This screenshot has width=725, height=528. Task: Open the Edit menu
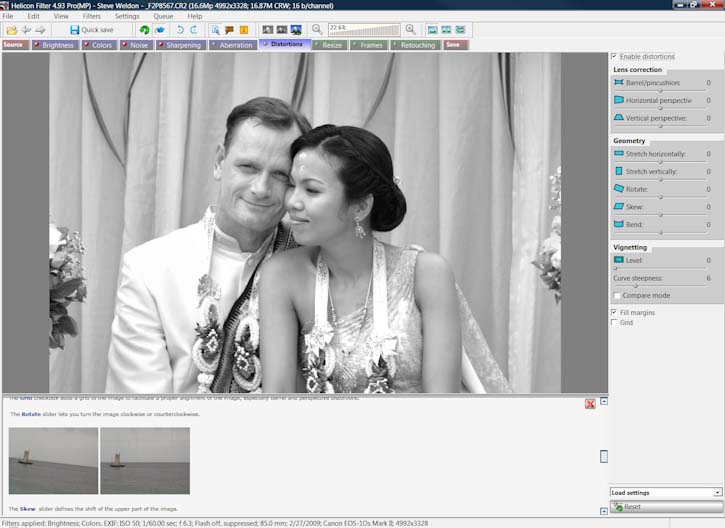pyautogui.click(x=33, y=16)
